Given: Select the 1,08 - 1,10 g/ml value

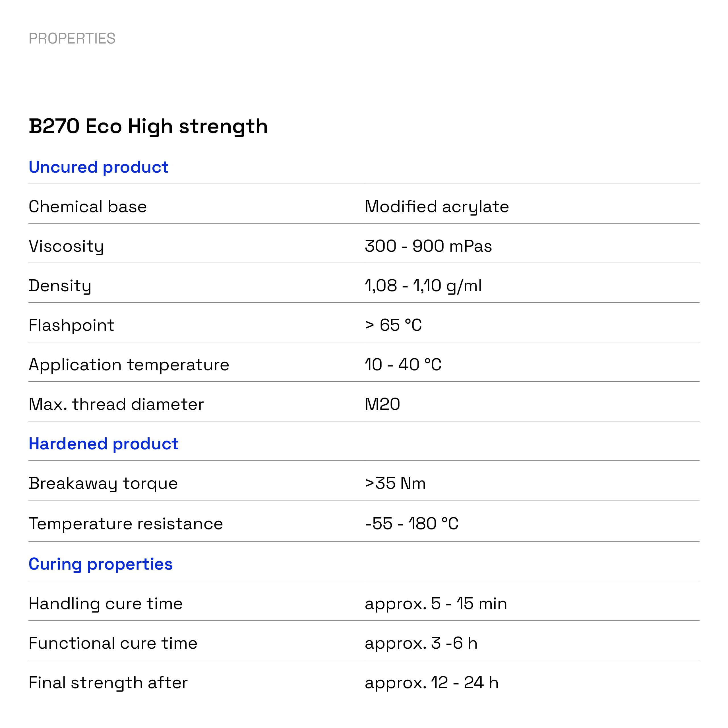Looking at the screenshot, I should tap(423, 286).
